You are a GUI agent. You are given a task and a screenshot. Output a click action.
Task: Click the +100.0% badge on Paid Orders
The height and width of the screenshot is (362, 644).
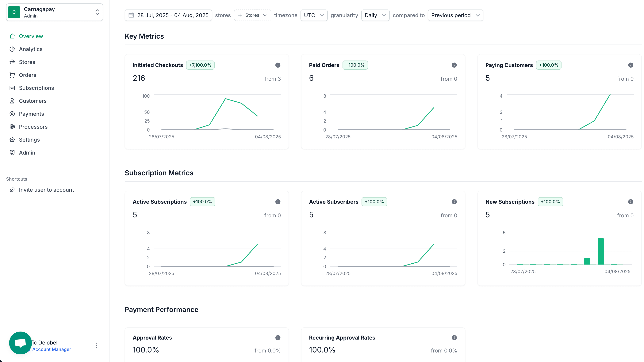click(355, 65)
